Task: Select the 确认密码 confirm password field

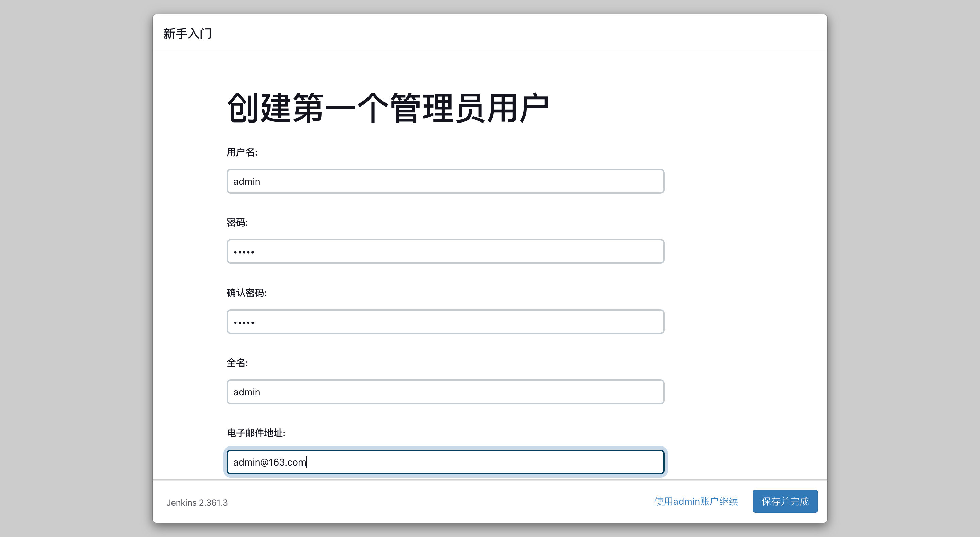Action: point(445,322)
